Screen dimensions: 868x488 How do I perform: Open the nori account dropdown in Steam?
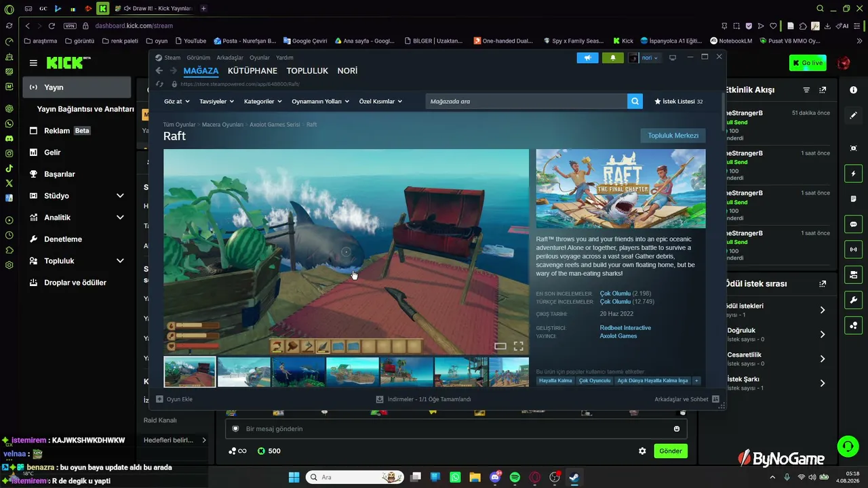(644, 58)
